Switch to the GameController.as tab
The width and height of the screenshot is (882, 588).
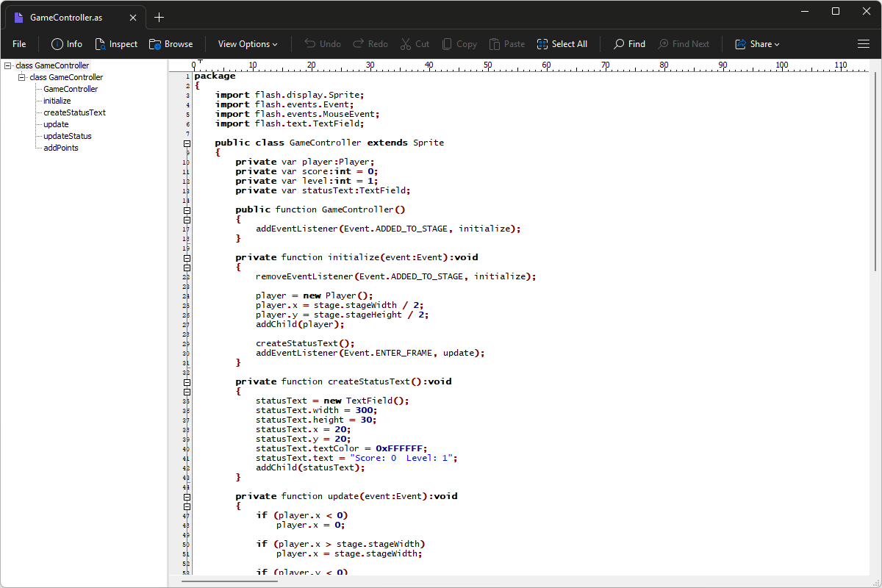click(73, 18)
